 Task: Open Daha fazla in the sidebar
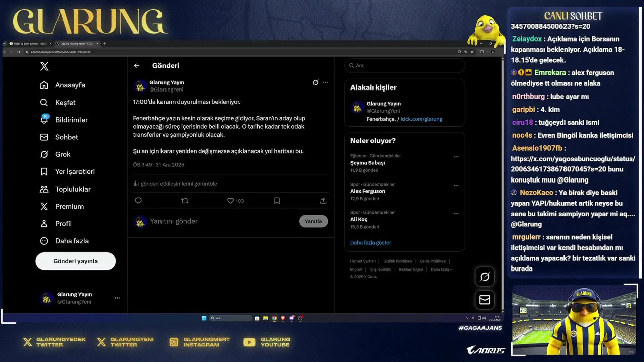[64, 241]
